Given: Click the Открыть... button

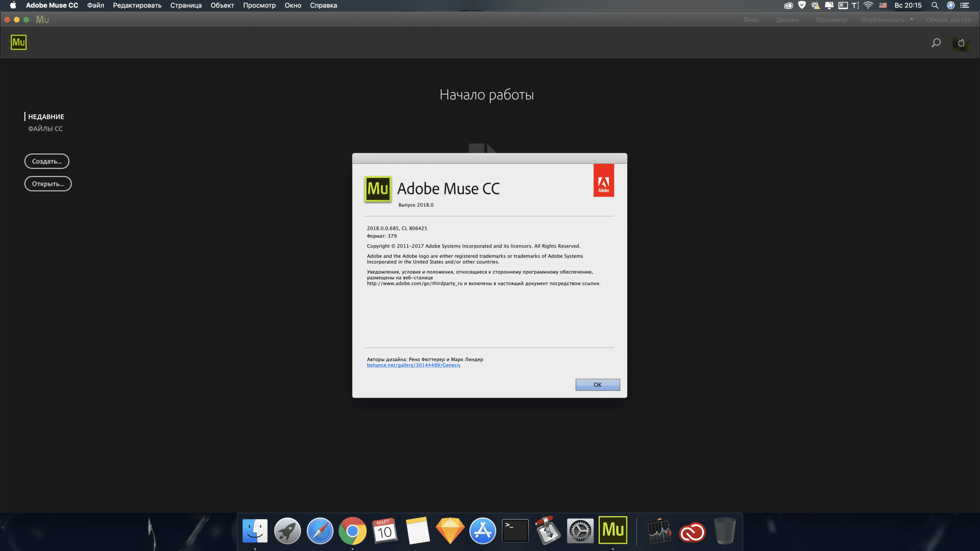Looking at the screenshot, I should tap(48, 184).
